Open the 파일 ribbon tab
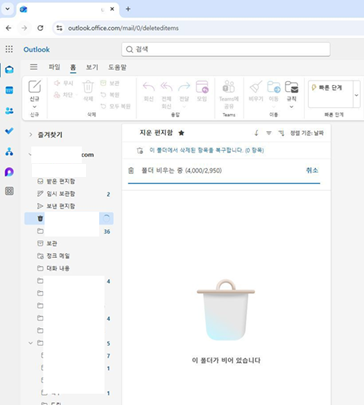Screen dimensions: 364x409 (x=54, y=67)
